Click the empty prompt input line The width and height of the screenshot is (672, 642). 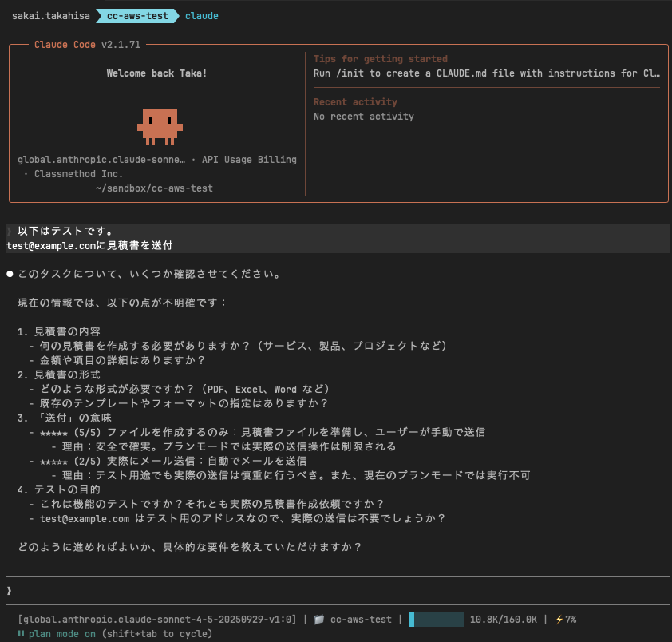335,591
